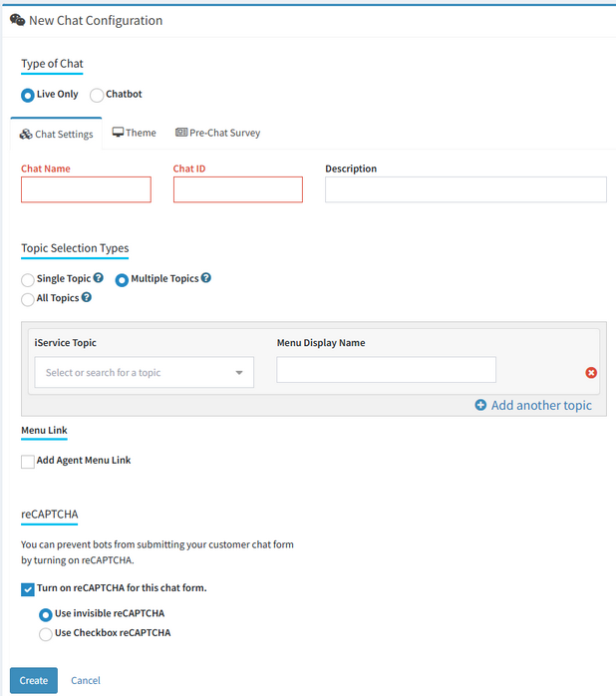Focus the Chat Name input field

click(x=86, y=189)
